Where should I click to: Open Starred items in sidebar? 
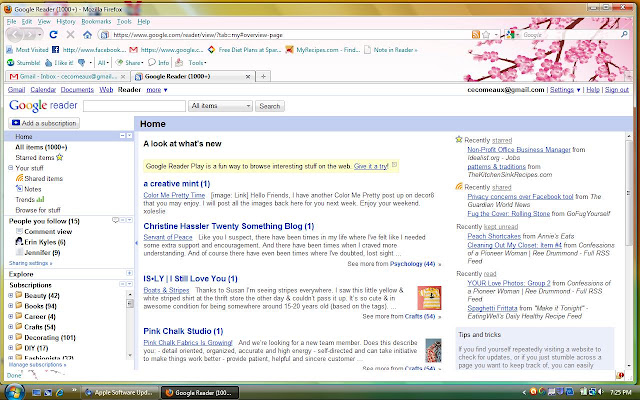click(x=39, y=158)
